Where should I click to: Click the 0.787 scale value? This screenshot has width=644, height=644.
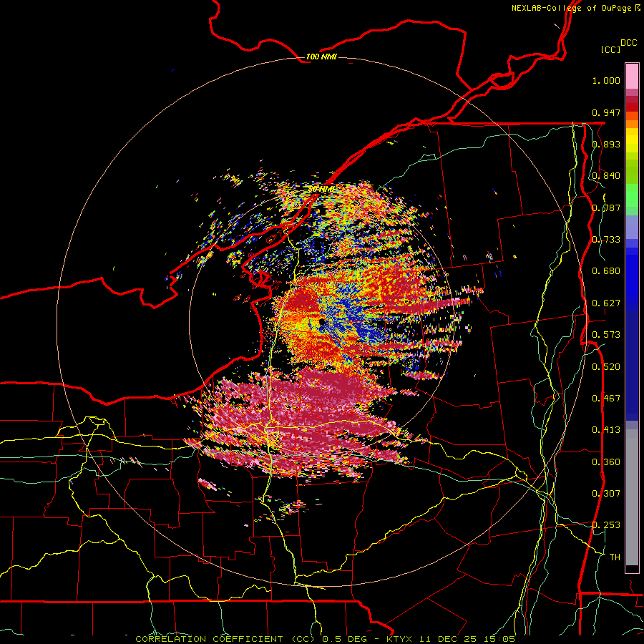coord(606,208)
